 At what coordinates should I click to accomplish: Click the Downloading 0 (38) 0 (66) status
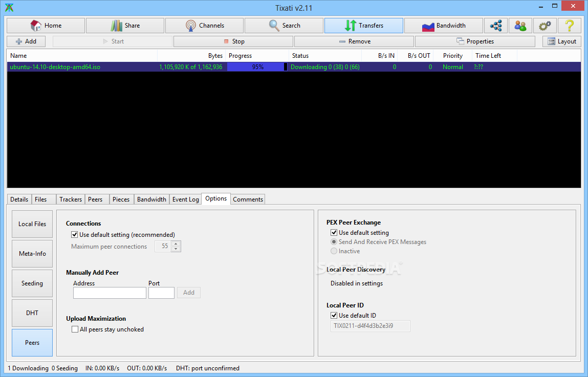pos(325,67)
